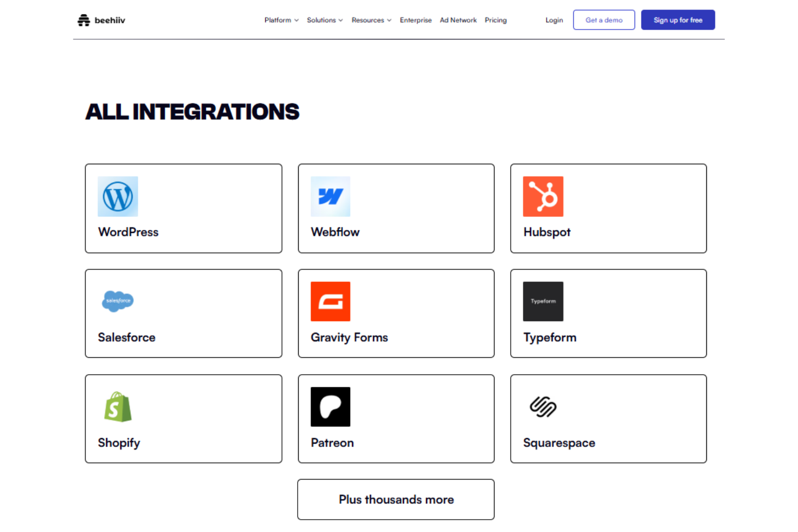Open the Hubspot integration via its sprocket icon

pos(543,196)
